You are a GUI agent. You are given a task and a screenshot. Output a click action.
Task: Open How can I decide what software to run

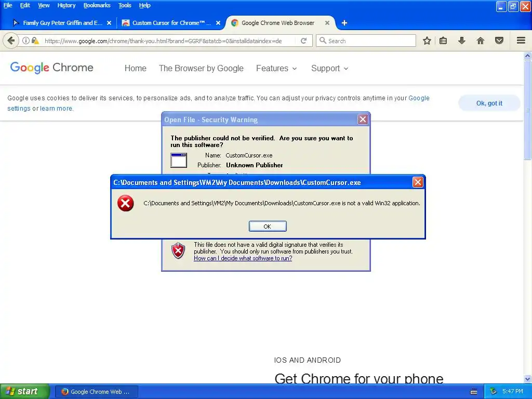[243, 258]
